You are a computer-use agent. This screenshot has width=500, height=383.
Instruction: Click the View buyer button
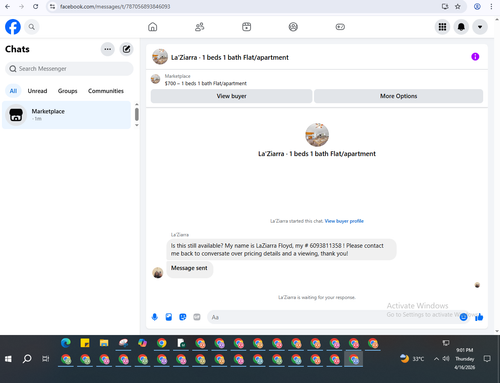(231, 96)
